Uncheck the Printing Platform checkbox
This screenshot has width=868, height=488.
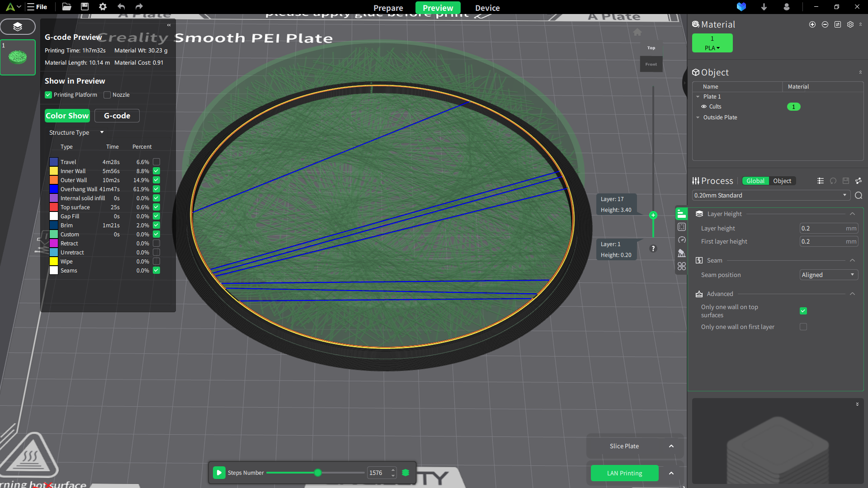point(48,95)
